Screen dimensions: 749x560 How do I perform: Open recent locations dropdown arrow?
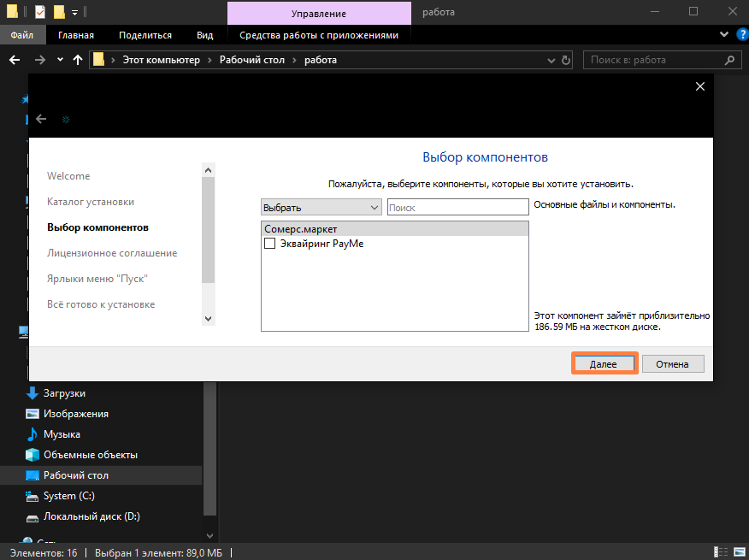coord(60,60)
